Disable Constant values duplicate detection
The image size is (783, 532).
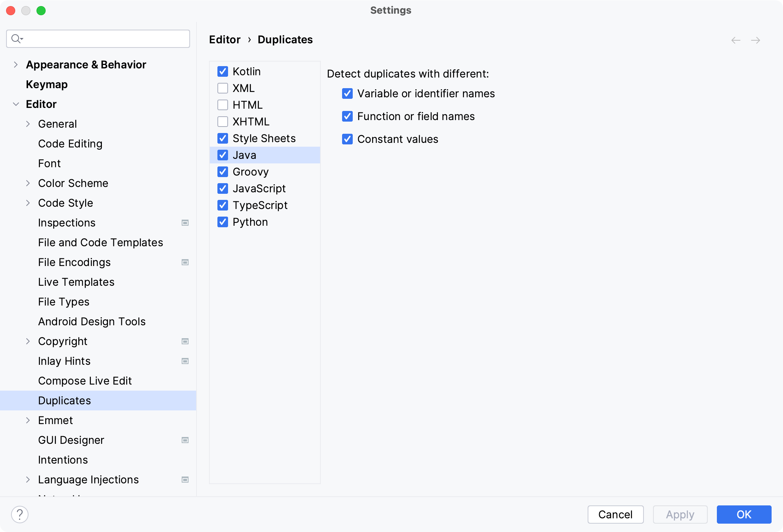(347, 139)
